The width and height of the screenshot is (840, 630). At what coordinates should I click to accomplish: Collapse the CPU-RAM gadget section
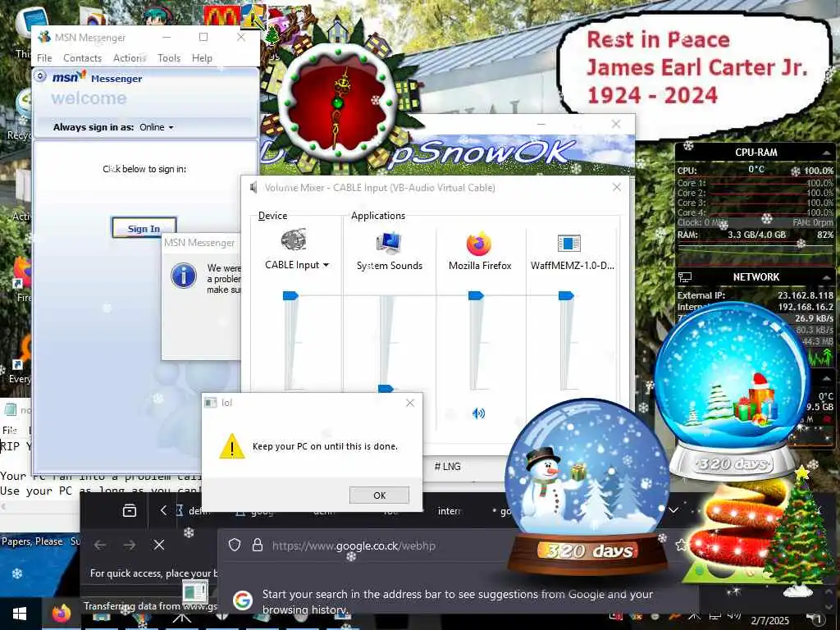(x=827, y=153)
